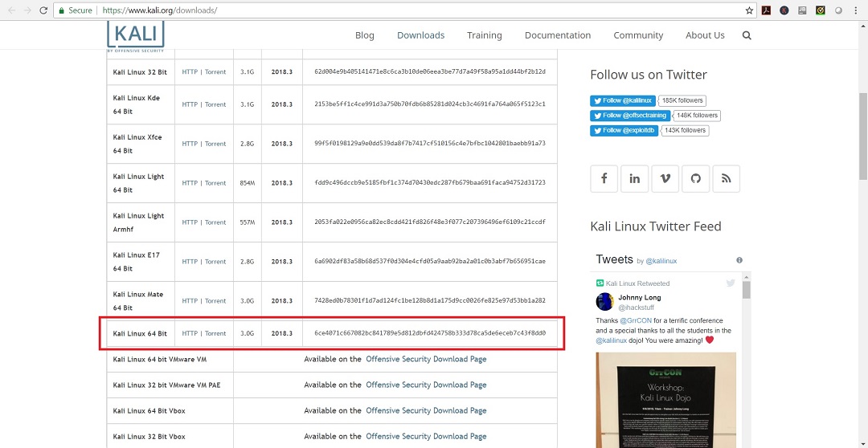Click the secure padlock icon
The width and height of the screenshot is (868, 448).
tap(61, 10)
